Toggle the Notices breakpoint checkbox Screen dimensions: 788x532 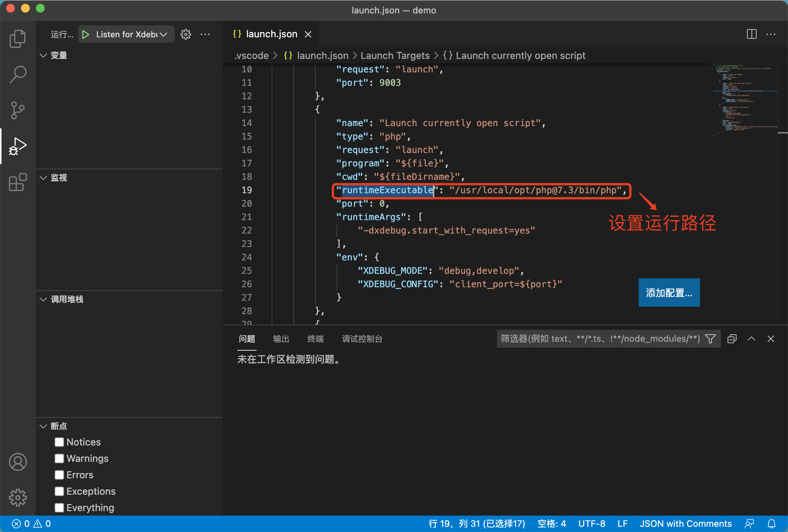click(x=59, y=442)
